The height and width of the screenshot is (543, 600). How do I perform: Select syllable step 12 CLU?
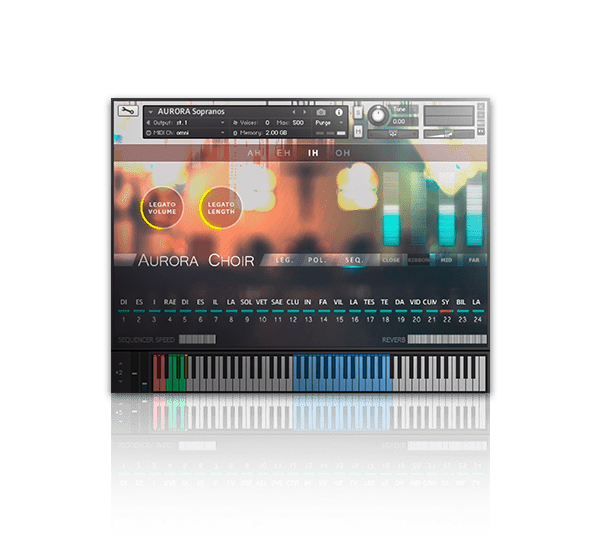[x=293, y=302]
